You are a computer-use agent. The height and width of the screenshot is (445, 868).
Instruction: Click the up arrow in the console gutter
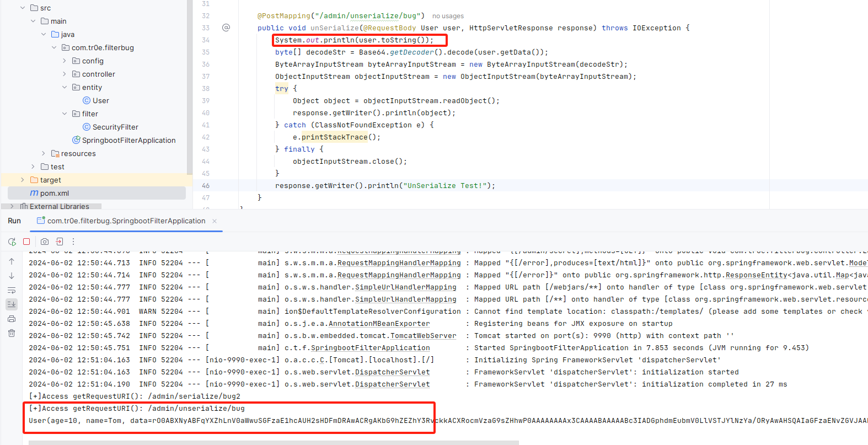click(x=12, y=261)
